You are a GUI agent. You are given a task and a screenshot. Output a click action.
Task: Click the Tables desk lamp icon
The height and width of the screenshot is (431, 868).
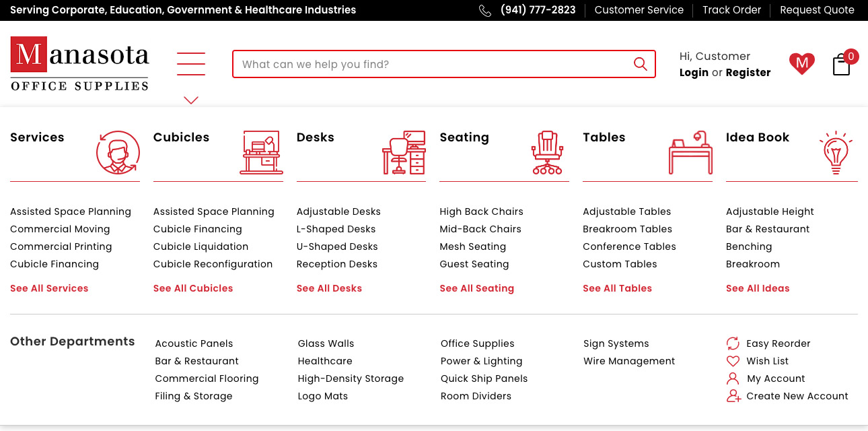pos(690,153)
